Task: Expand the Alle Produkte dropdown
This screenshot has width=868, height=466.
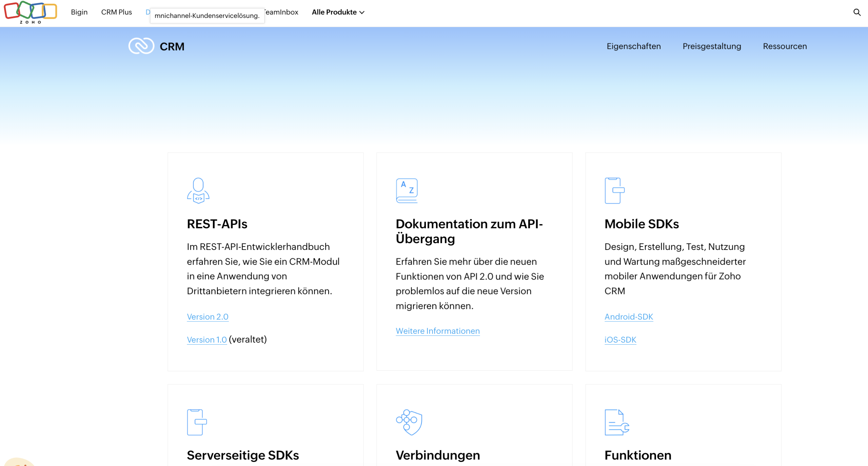Action: pyautogui.click(x=338, y=12)
